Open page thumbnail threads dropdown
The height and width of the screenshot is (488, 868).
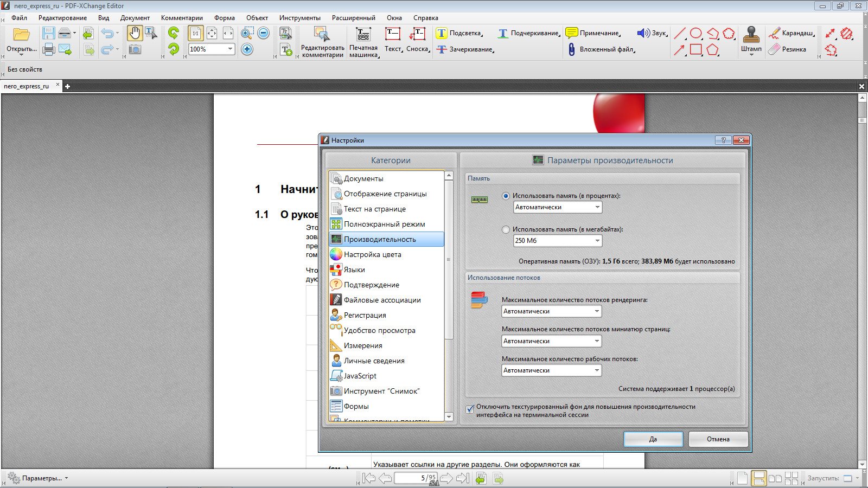(552, 341)
